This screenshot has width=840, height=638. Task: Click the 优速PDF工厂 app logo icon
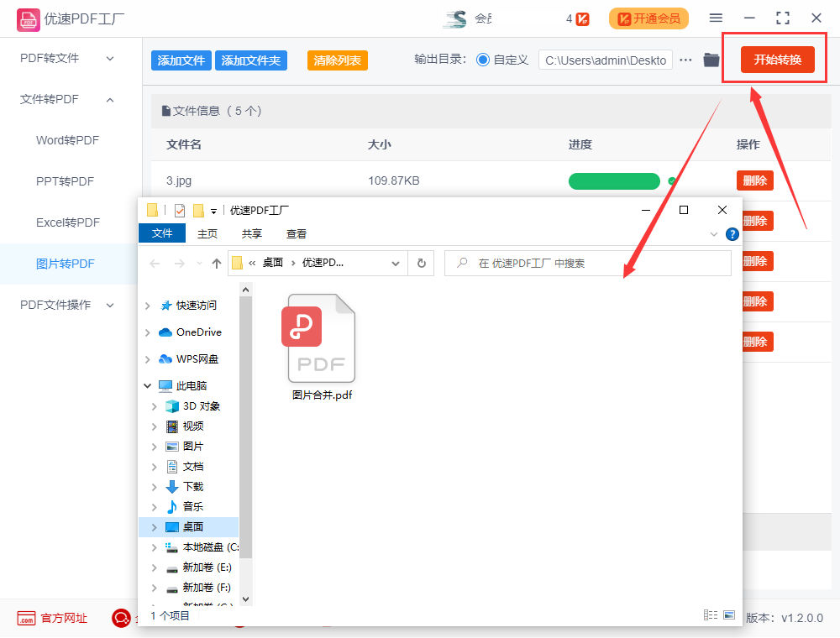pyautogui.click(x=27, y=18)
